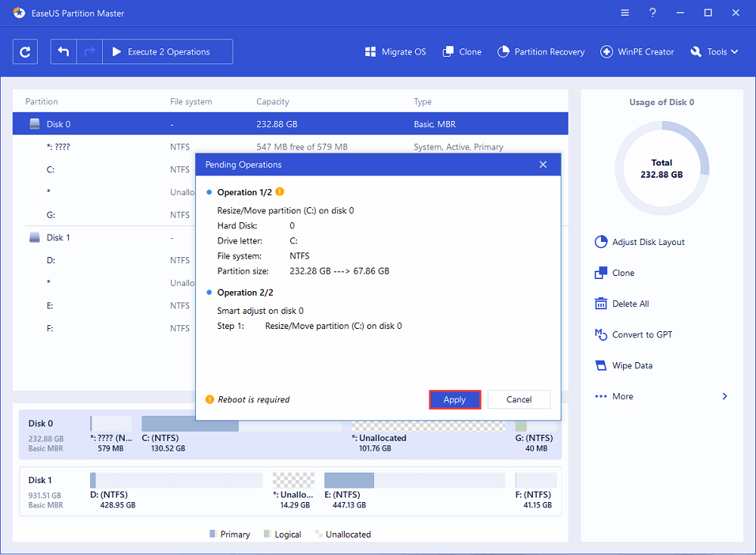Click the Undo arrow icon
Screen dimensions: 756x555
[64, 52]
